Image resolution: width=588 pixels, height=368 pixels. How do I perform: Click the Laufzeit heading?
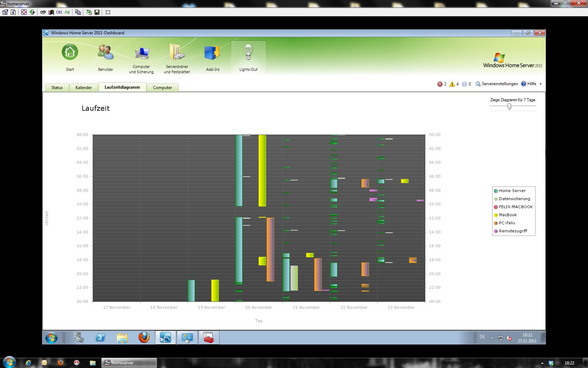point(96,108)
